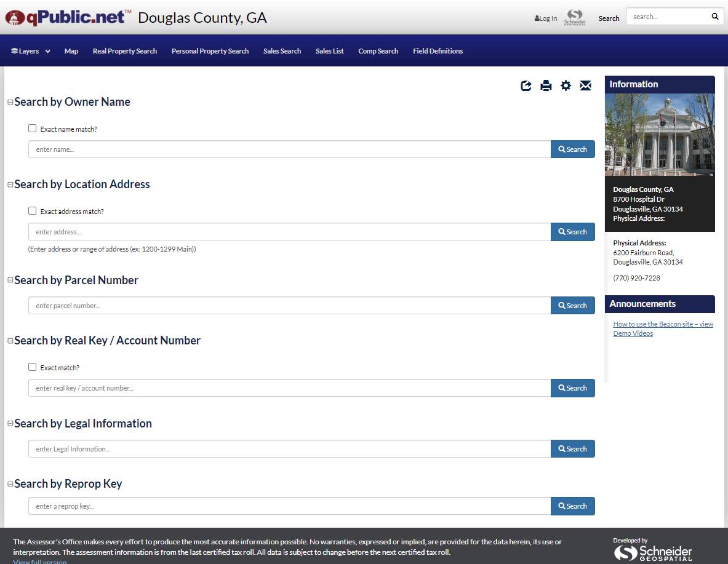Check Exact match for real key search
The height and width of the screenshot is (564, 728).
tap(32, 367)
